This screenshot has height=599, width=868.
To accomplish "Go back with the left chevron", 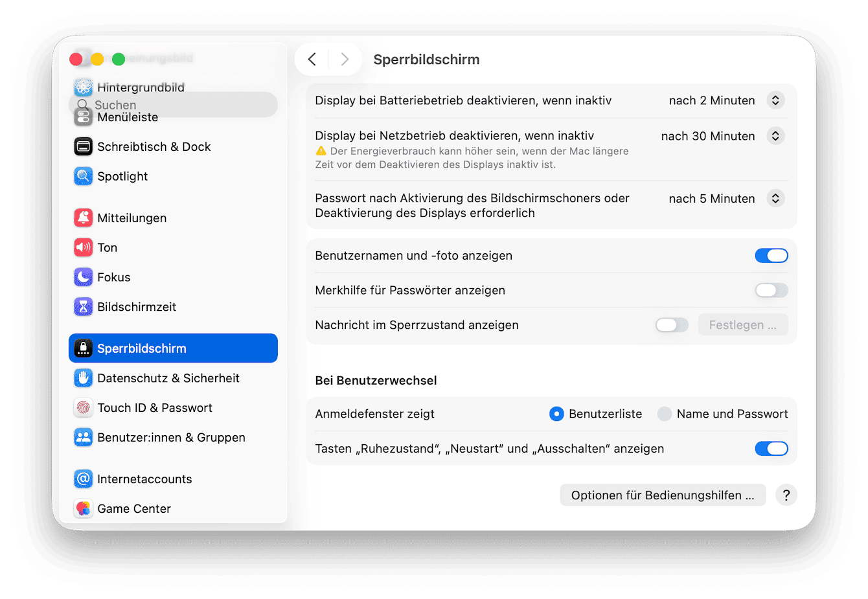I will (x=312, y=60).
